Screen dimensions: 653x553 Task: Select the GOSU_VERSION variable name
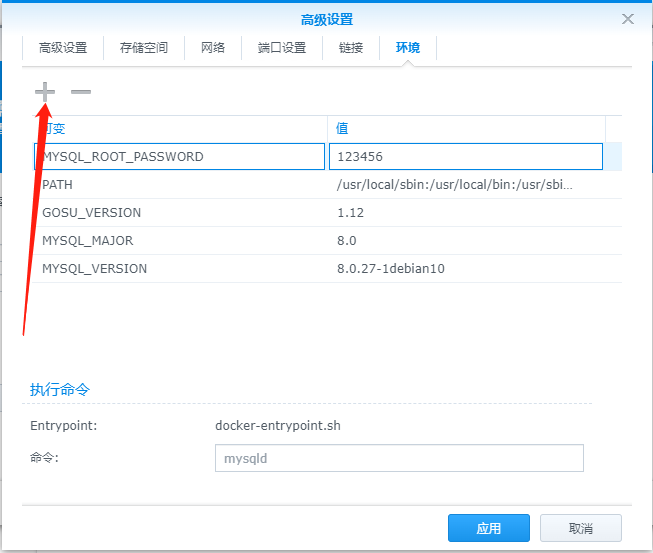[92, 213]
